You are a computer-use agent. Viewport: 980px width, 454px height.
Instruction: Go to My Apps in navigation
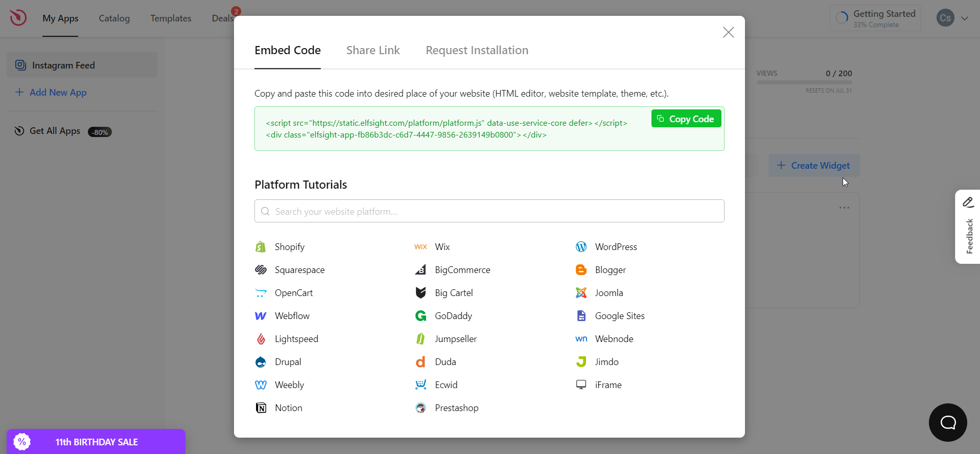[x=60, y=18]
